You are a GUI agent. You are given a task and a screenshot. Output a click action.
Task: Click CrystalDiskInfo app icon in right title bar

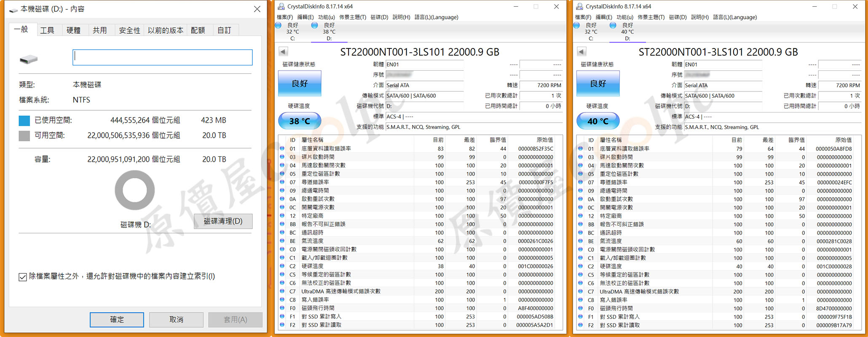(579, 6)
